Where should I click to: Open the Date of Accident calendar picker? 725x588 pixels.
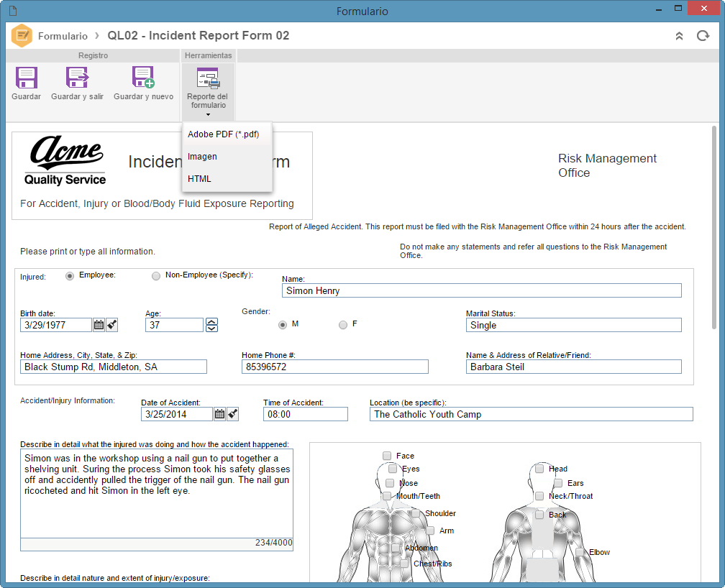[x=219, y=414]
